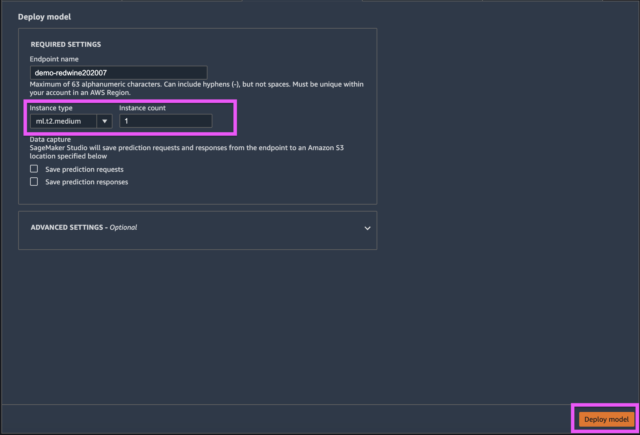Enable Save prediction requests checkbox
This screenshot has height=435, width=640.
click(x=34, y=169)
